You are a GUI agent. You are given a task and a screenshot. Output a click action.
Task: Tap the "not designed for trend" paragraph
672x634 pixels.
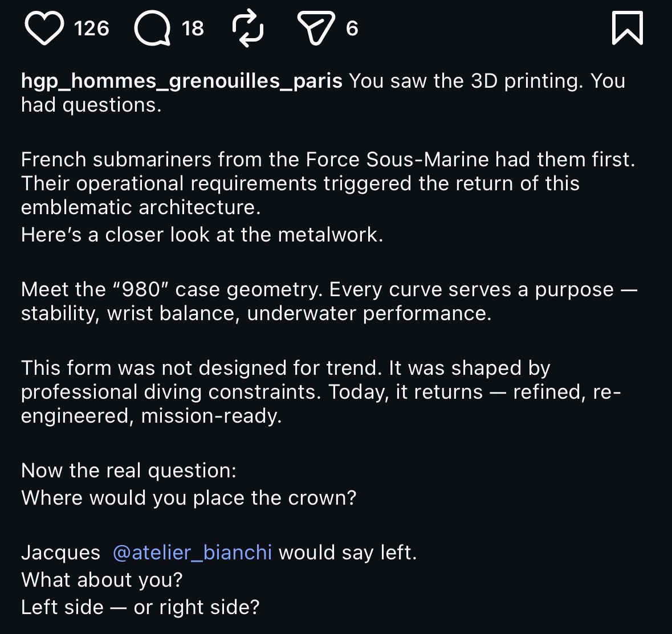(319, 392)
